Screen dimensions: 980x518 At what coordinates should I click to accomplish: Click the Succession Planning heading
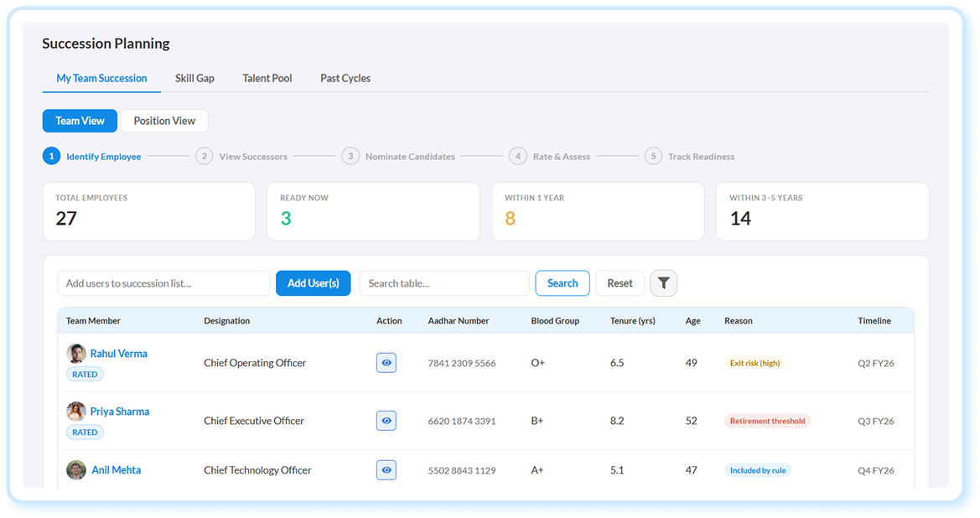click(106, 44)
